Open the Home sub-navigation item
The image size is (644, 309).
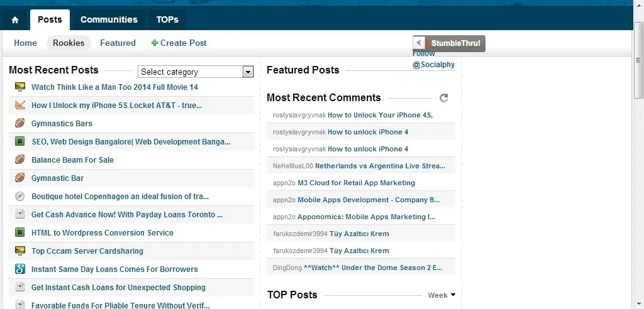25,43
